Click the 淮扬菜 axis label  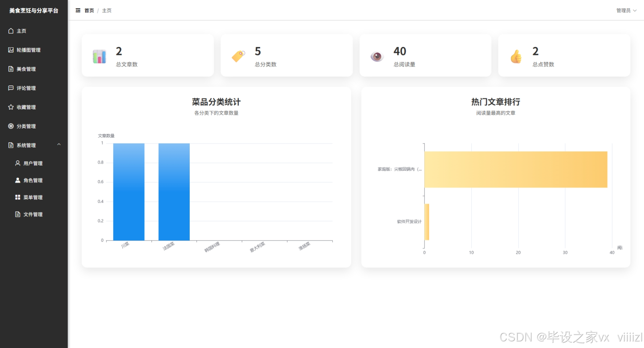coord(305,246)
